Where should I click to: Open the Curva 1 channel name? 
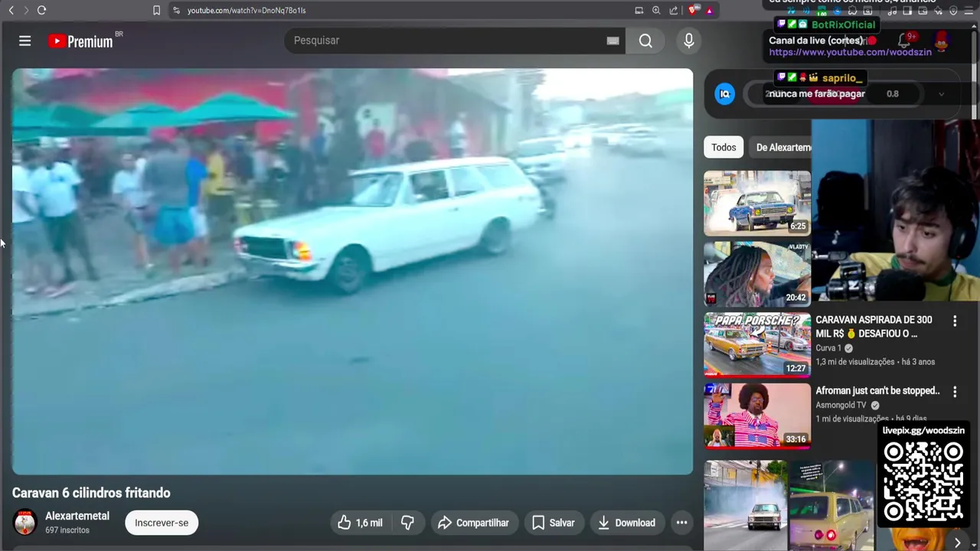tap(828, 348)
